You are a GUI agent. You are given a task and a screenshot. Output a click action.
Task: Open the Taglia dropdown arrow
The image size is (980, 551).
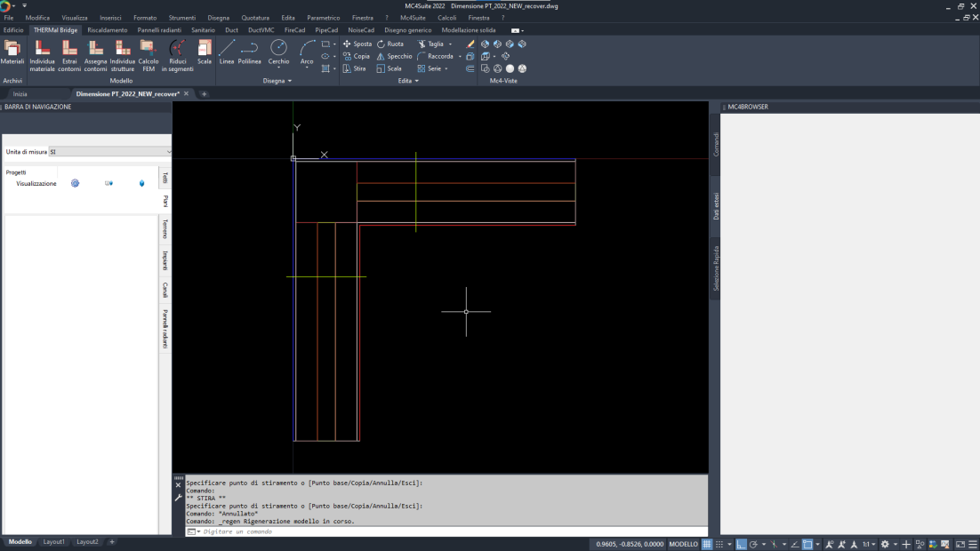(x=450, y=44)
